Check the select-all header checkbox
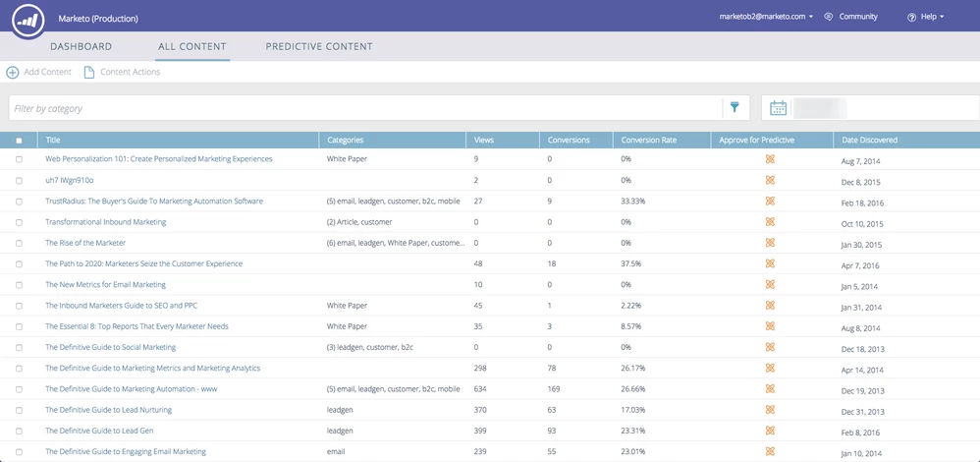 coord(19,141)
